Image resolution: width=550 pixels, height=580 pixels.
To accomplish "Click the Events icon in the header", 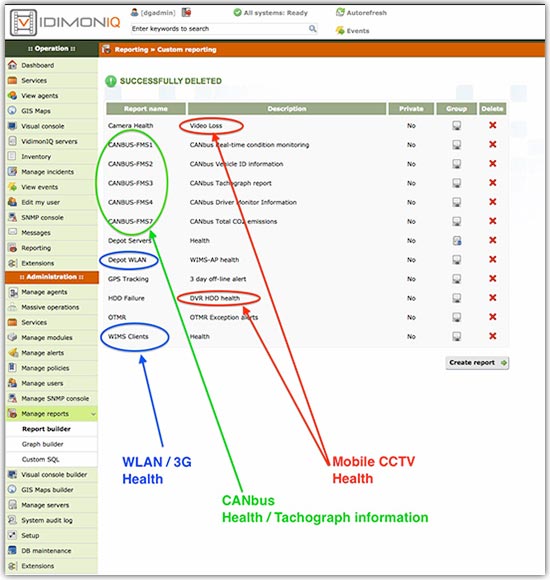I will point(340,30).
